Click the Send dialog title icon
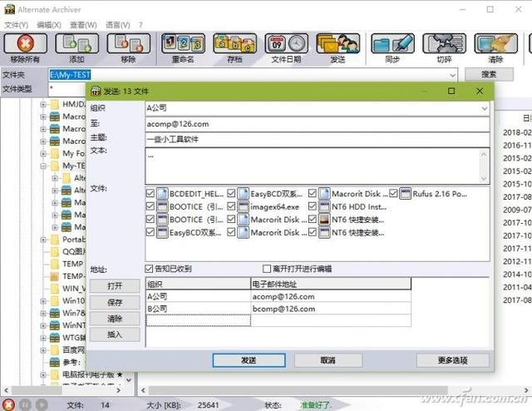Screen dimensions: 532x411 96,91
